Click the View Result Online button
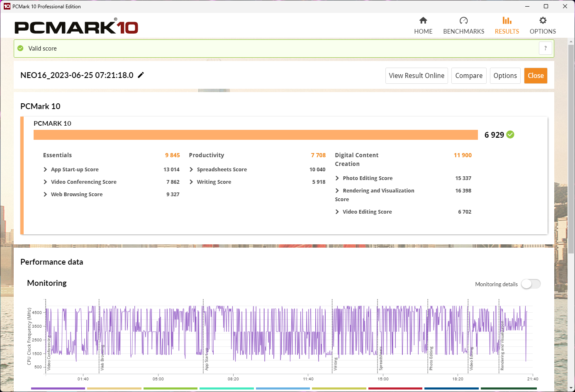Image resolution: width=575 pixels, height=392 pixels. 417,75
